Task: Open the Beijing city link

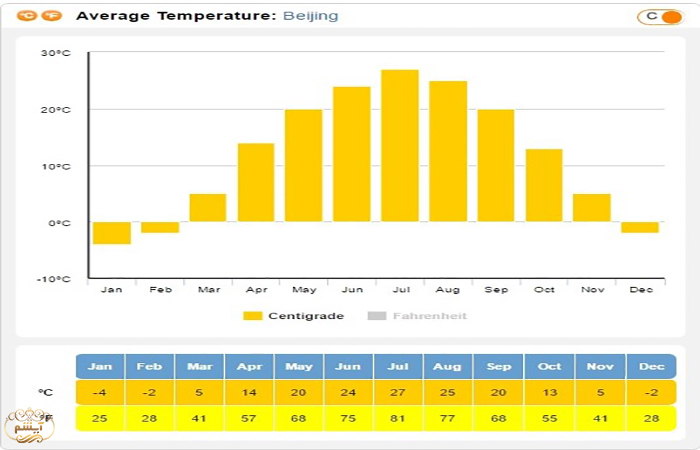Action: (x=310, y=16)
